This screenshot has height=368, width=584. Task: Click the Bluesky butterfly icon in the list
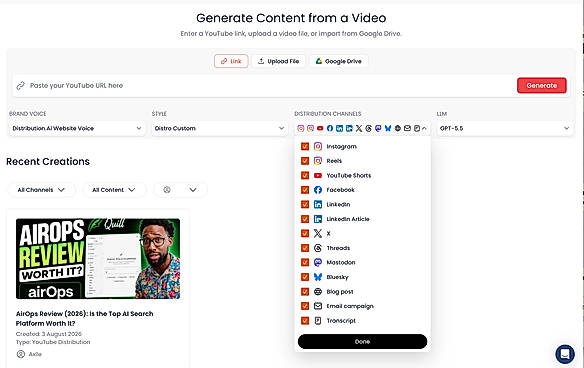pos(318,277)
